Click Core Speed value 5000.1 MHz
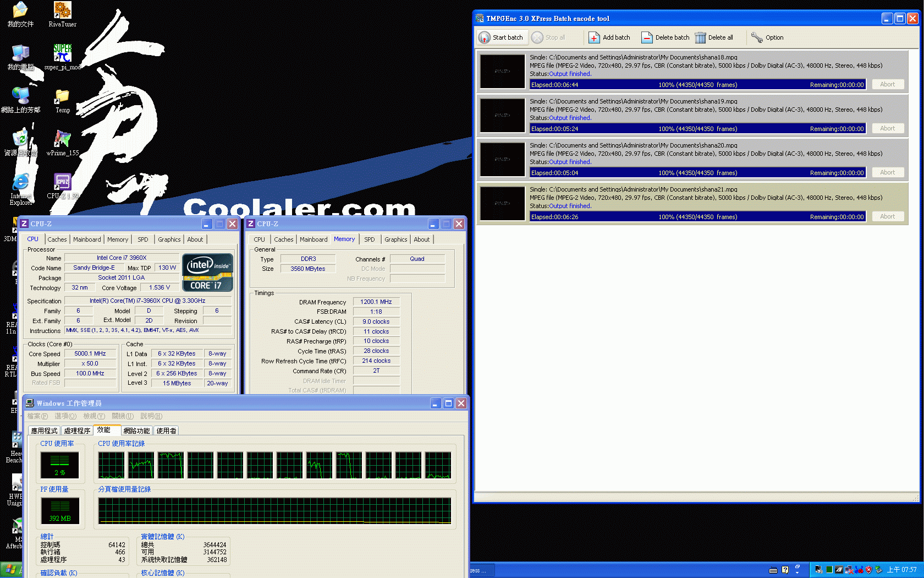 (x=90, y=354)
